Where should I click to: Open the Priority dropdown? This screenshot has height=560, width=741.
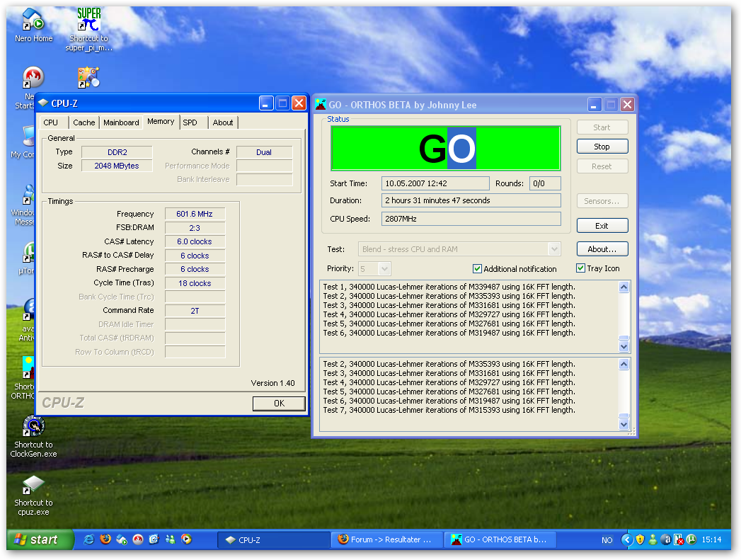pos(385,269)
